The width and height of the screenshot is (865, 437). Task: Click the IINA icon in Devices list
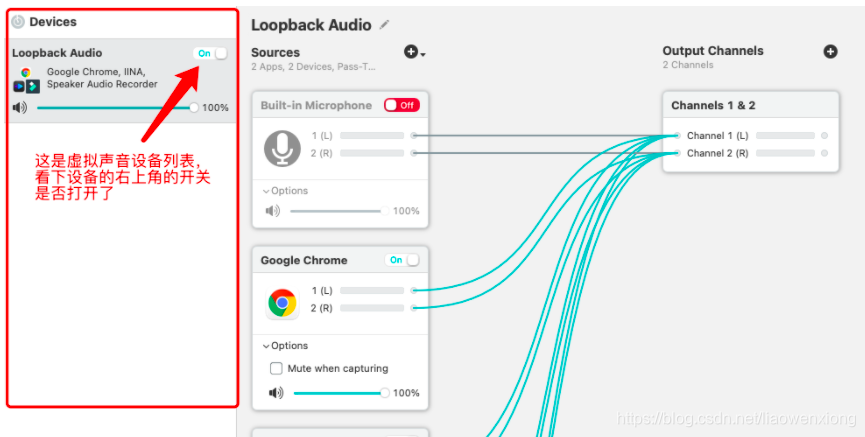point(19,86)
